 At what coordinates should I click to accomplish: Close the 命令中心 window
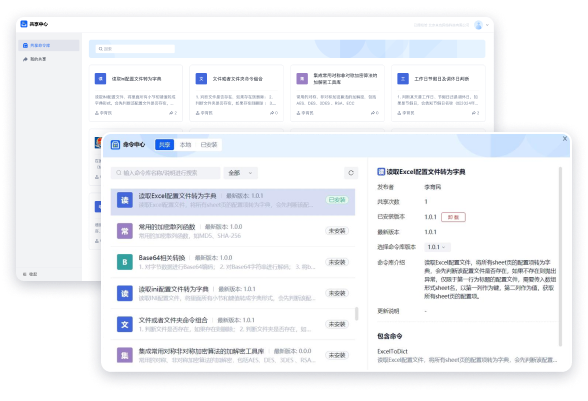(x=565, y=138)
